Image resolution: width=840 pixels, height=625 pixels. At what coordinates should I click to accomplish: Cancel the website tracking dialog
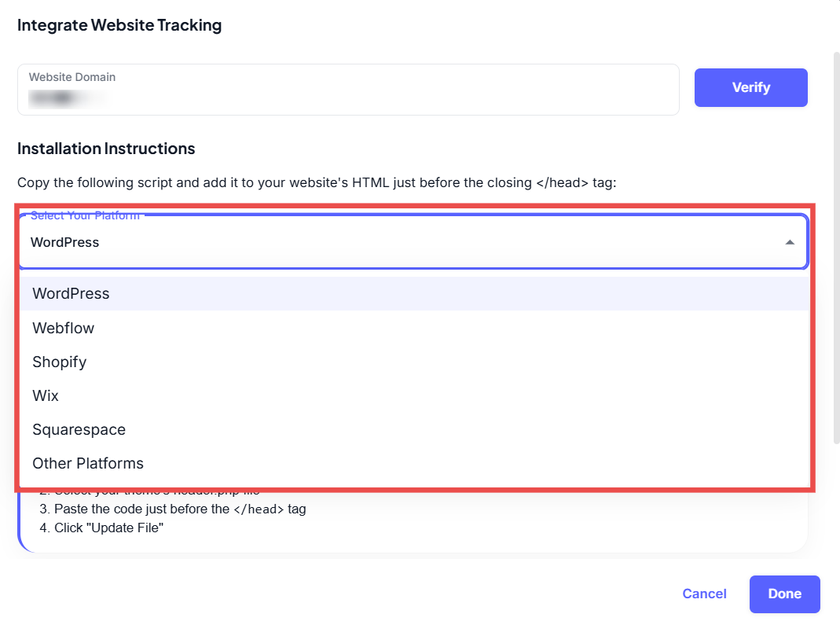tap(704, 594)
